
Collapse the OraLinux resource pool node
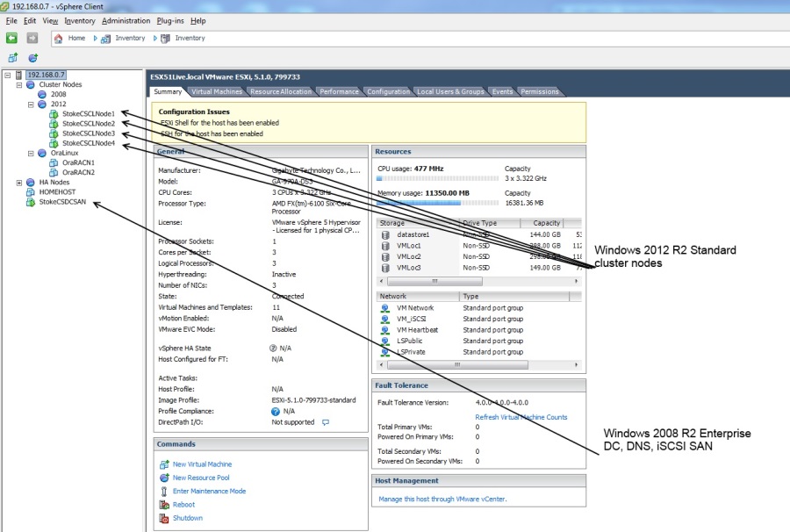[31, 153]
